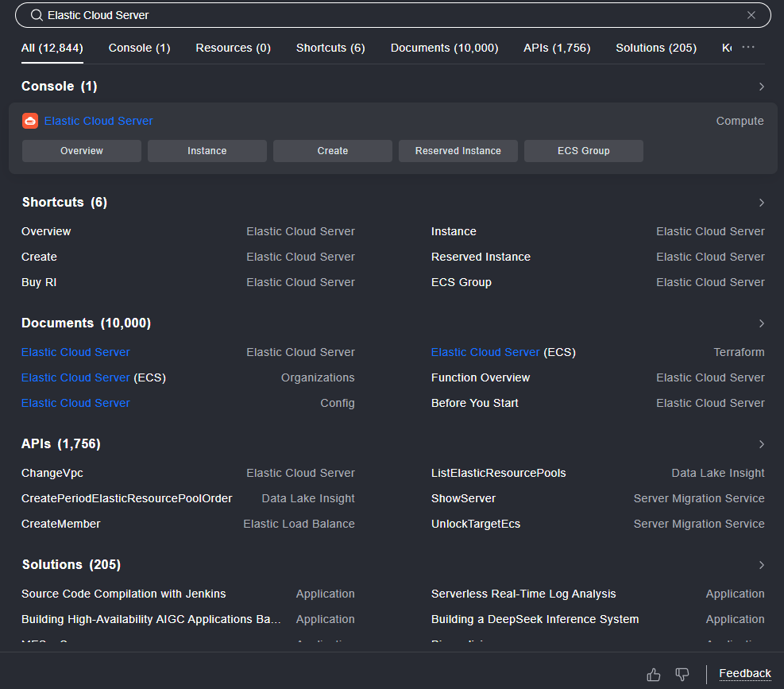Switch to the Shortcuts (6) tab
Screen dimensions: 784x689
(330, 48)
